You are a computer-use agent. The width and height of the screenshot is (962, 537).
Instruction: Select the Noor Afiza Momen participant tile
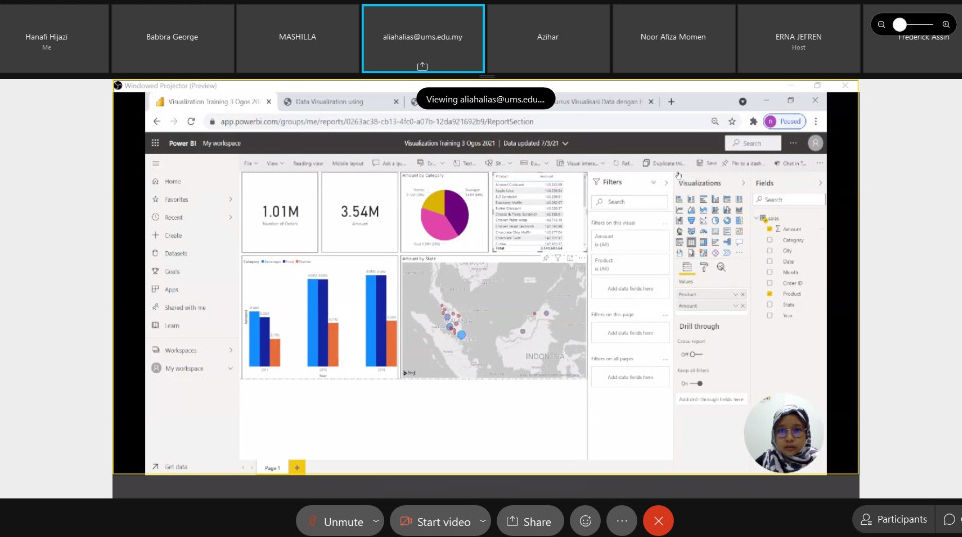(x=672, y=38)
